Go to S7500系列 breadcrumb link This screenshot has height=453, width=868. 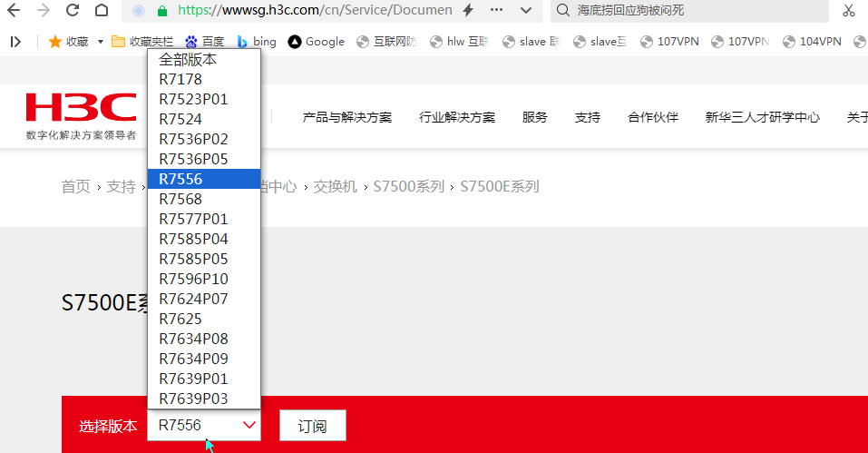point(408,187)
